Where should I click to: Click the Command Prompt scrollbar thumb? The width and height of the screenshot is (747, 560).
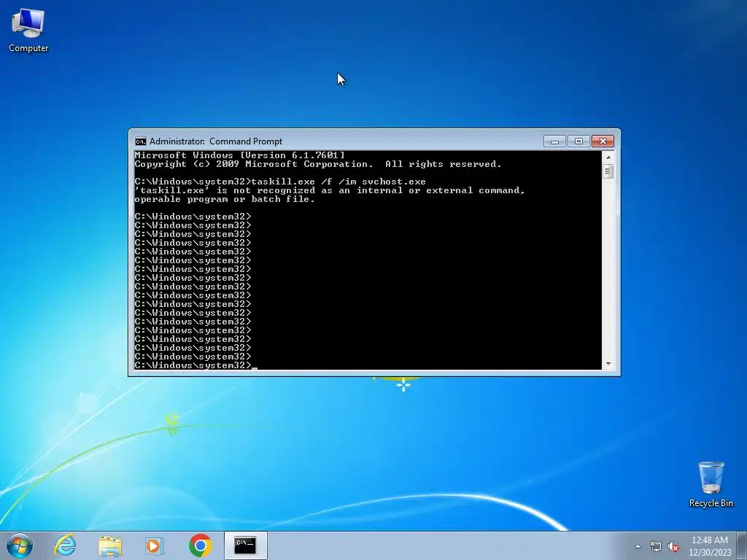608,171
